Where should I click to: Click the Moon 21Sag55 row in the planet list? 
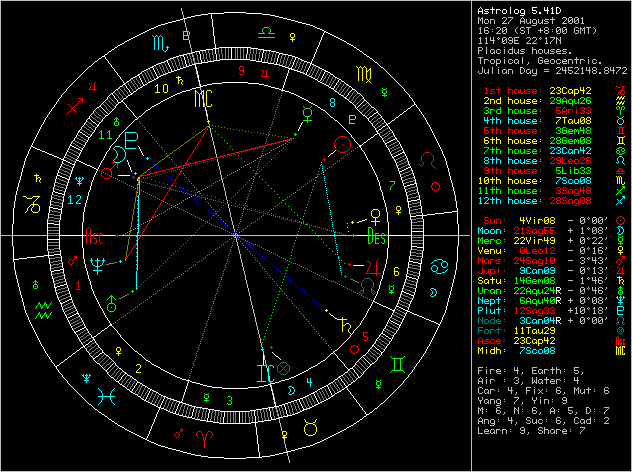pos(541,230)
